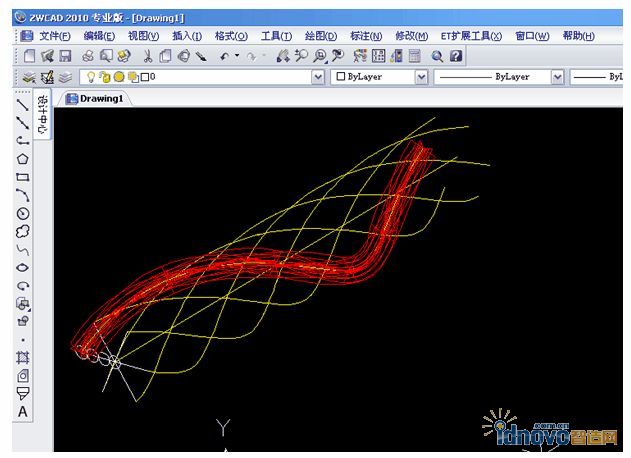The image size is (631, 458).
Task: Select the Multiline Text tool
Action: click(x=23, y=411)
